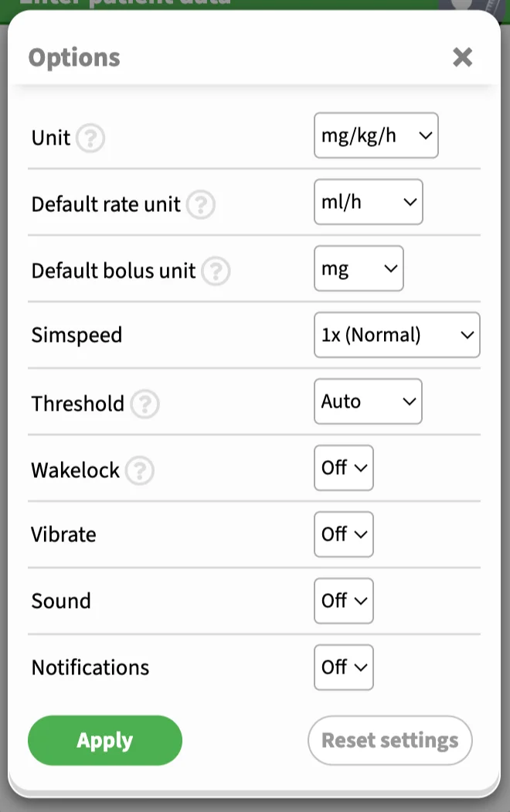Open the mg/kg/h unit dropdown
The width and height of the screenshot is (510, 812).
coord(376,135)
